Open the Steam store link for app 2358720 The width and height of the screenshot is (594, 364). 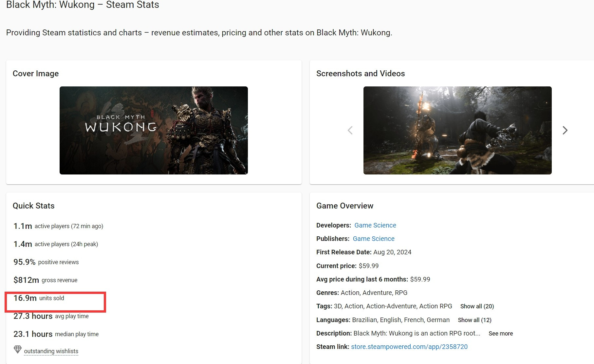409,347
